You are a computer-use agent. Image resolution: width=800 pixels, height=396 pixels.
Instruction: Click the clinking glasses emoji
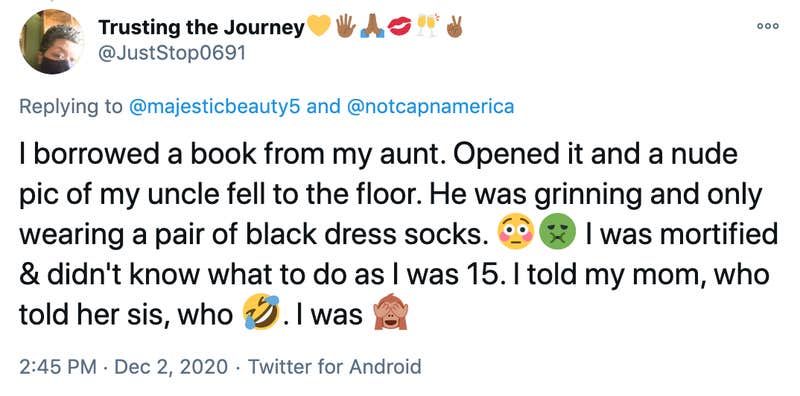tap(428, 26)
